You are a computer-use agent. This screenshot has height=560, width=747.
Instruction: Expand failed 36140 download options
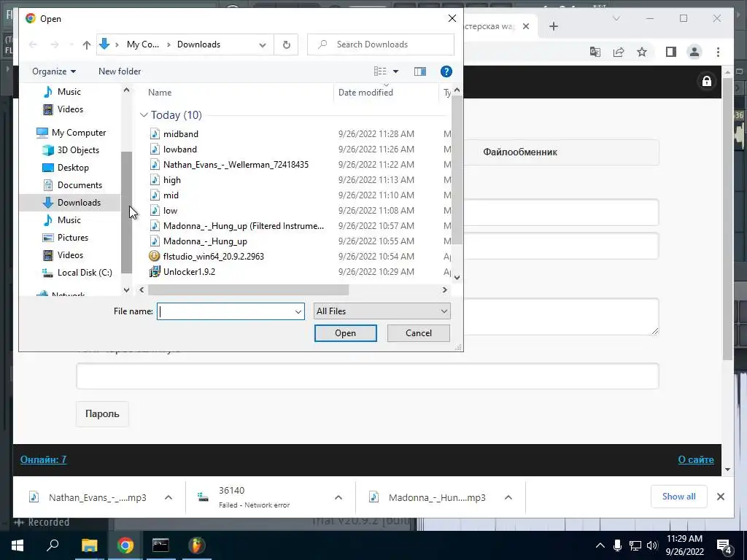[338, 497]
